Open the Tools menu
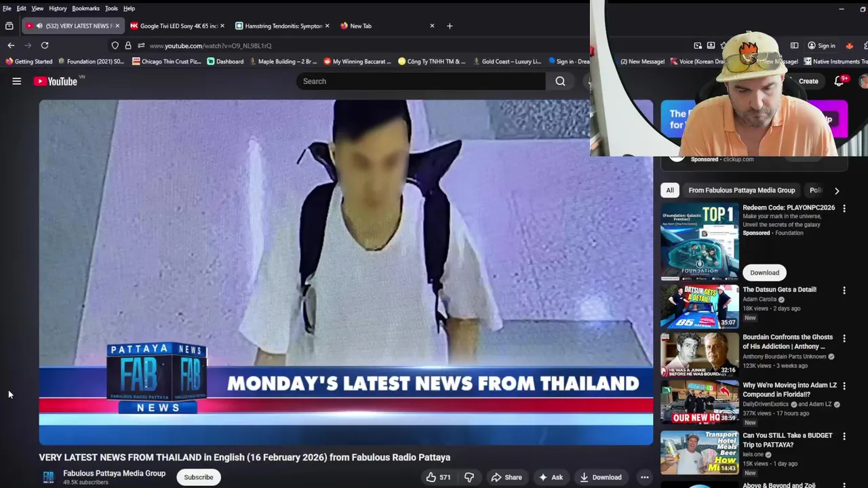This screenshot has width=868, height=488. [111, 8]
